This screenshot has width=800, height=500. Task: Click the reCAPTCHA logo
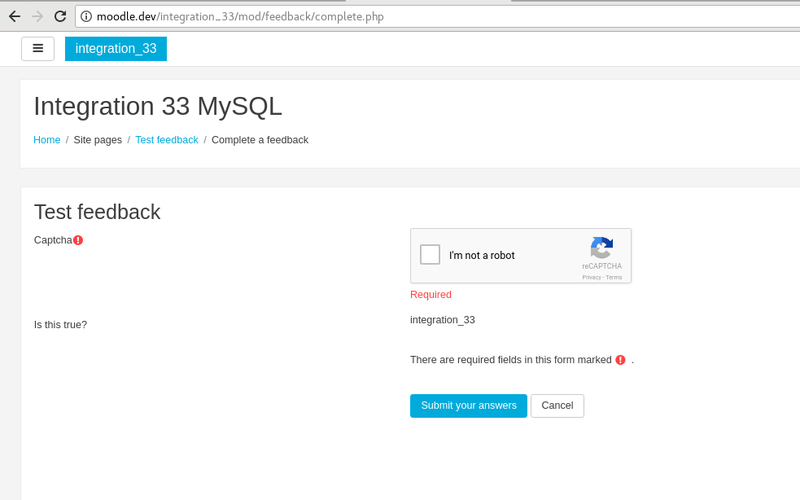[602, 248]
